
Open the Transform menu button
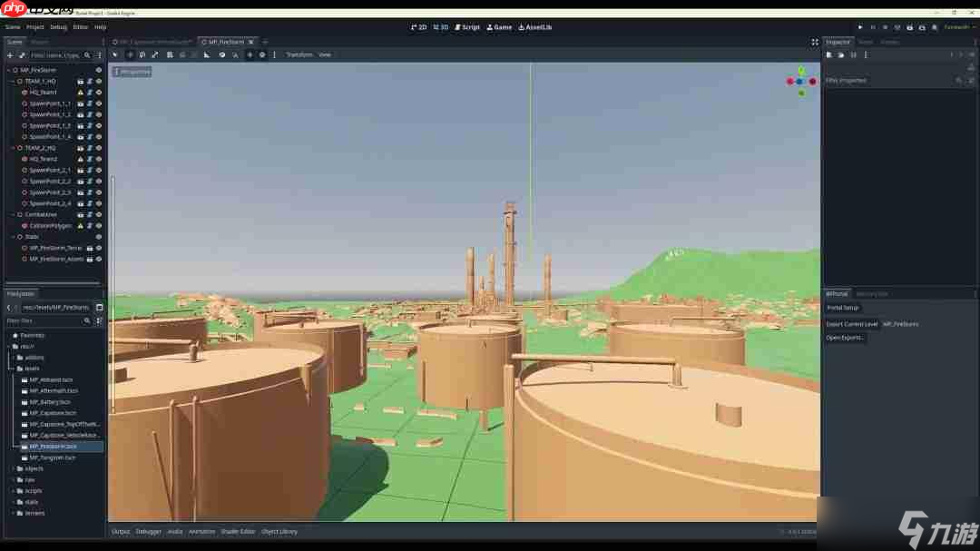click(299, 55)
